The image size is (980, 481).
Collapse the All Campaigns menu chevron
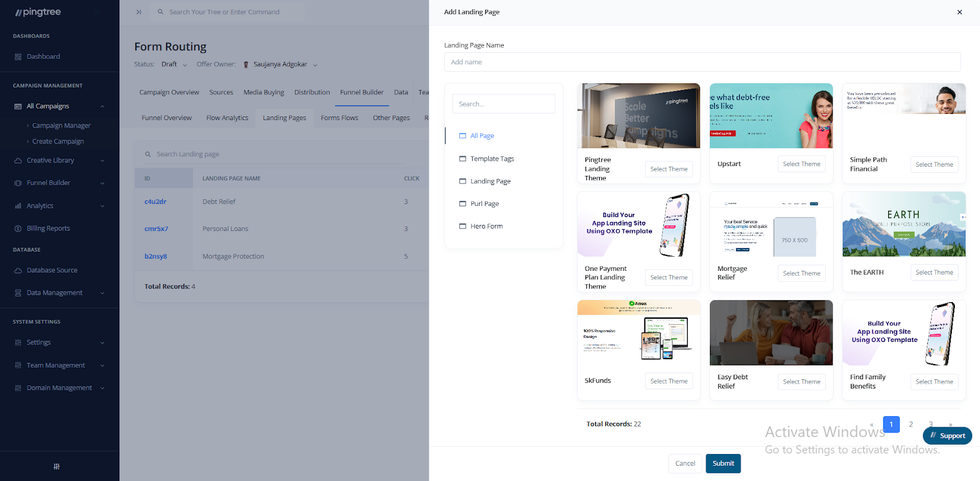click(102, 107)
